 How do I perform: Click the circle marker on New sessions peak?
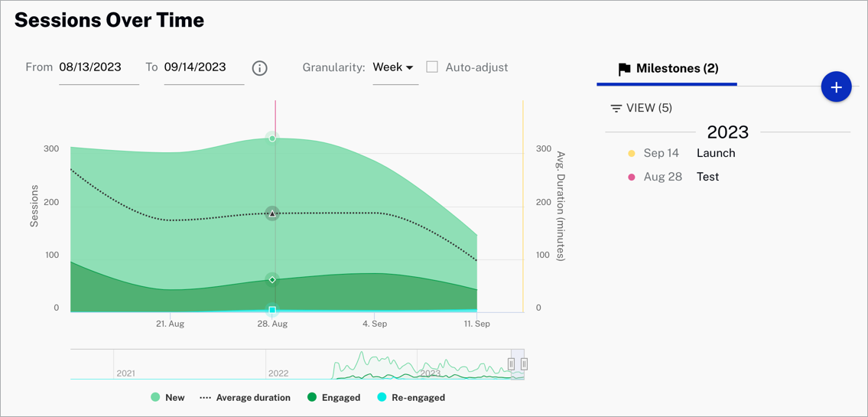tap(272, 138)
